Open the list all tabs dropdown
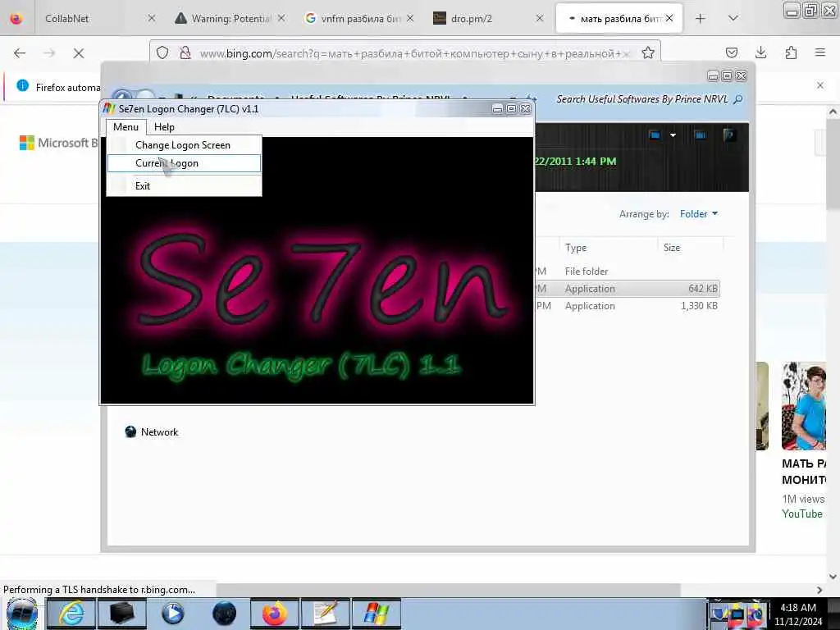This screenshot has width=840, height=630. 733,18
